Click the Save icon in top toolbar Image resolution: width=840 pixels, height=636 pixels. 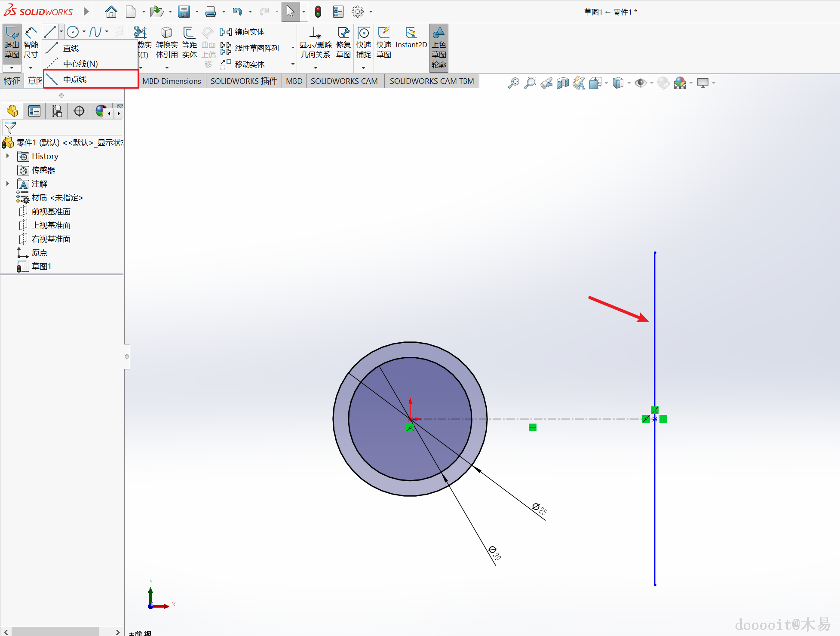coord(184,12)
